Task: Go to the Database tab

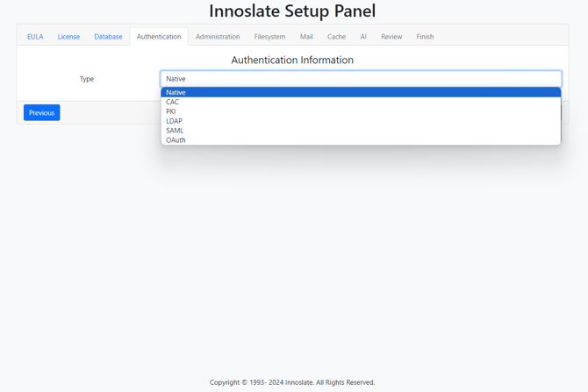Action: tap(108, 37)
